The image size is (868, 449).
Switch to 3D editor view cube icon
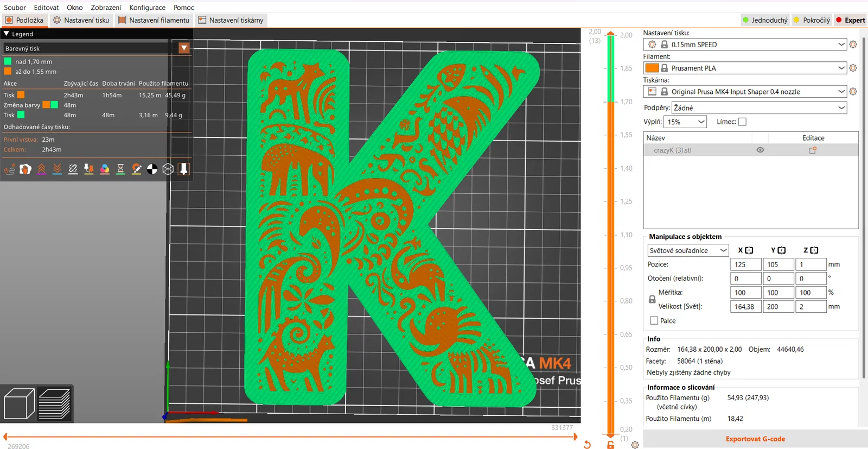pos(19,404)
